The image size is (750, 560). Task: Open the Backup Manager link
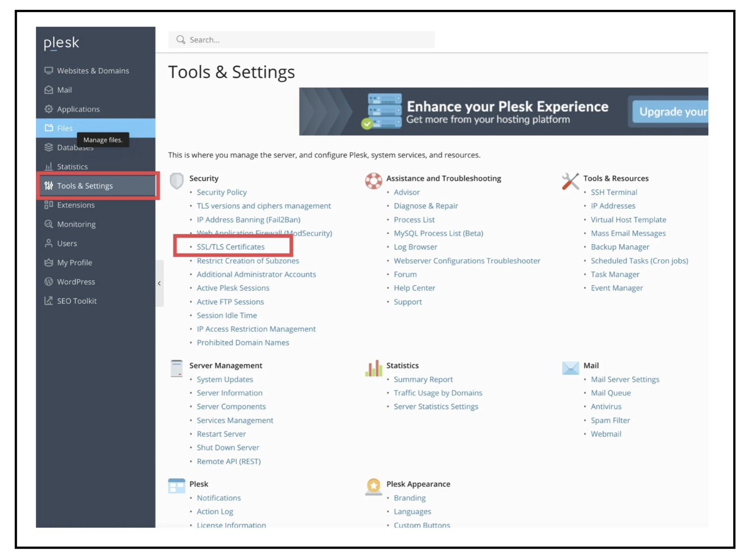[620, 247]
